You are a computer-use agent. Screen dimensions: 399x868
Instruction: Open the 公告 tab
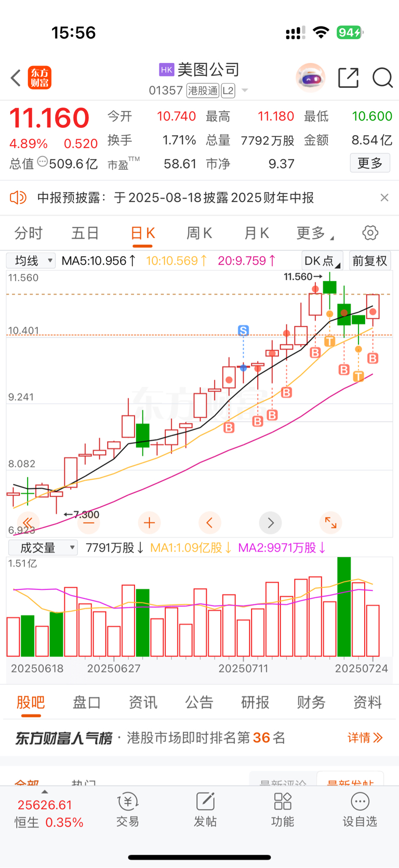(x=199, y=702)
